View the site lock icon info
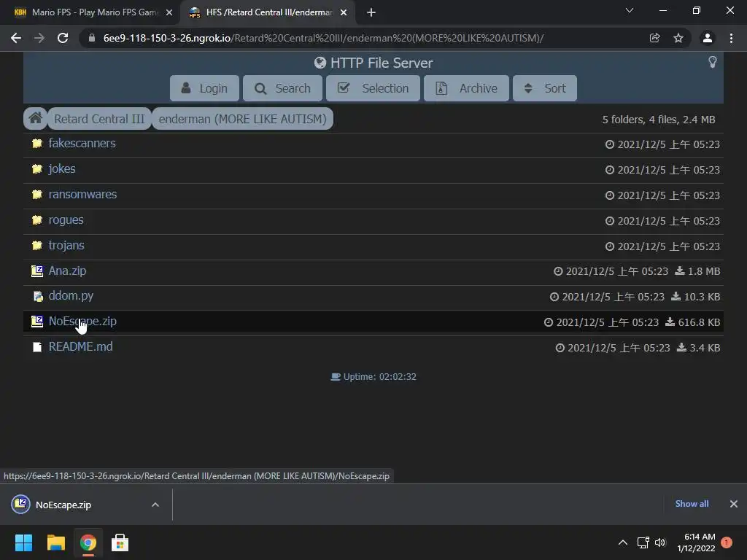747x560 pixels. [91, 38]
